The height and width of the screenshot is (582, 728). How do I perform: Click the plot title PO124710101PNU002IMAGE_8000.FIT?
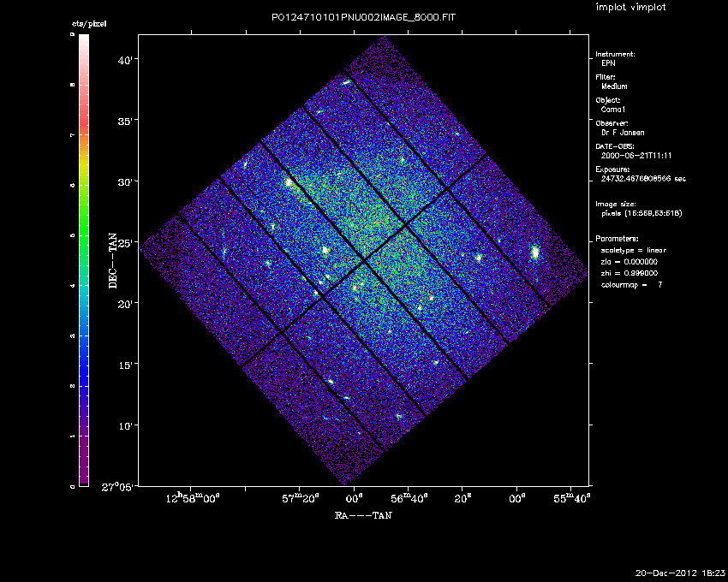coord(363,18)
